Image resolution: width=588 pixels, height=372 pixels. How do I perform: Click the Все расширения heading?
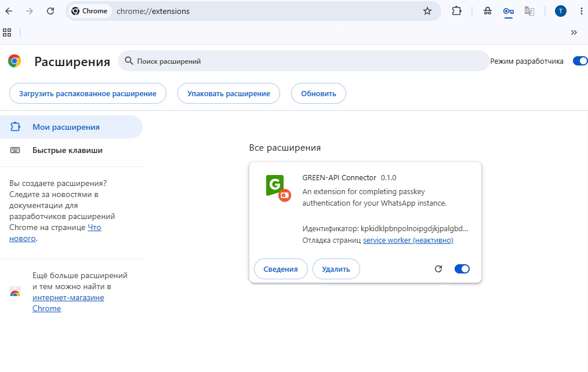pos(285,148)
